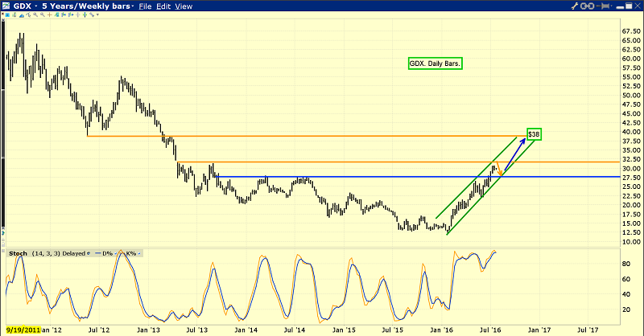Click the 9/19/2011 highlighted date label

[x=23, y=330]
